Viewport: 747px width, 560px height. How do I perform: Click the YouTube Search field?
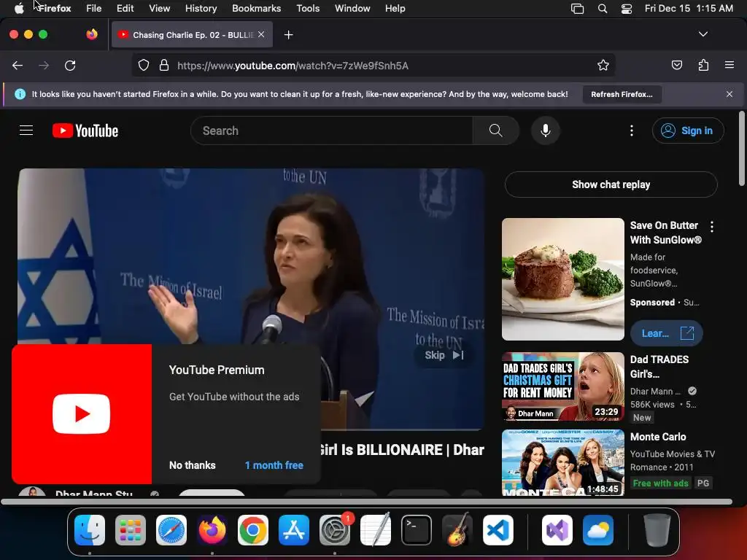(x=332, y=131)
